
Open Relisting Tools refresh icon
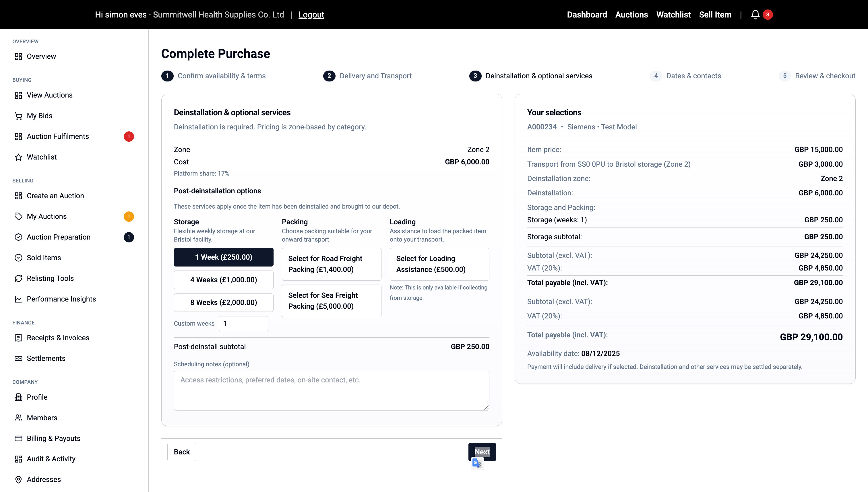point(18,279)
